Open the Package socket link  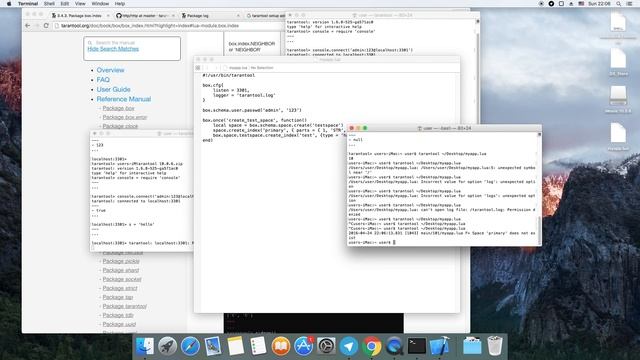point(122,279)
